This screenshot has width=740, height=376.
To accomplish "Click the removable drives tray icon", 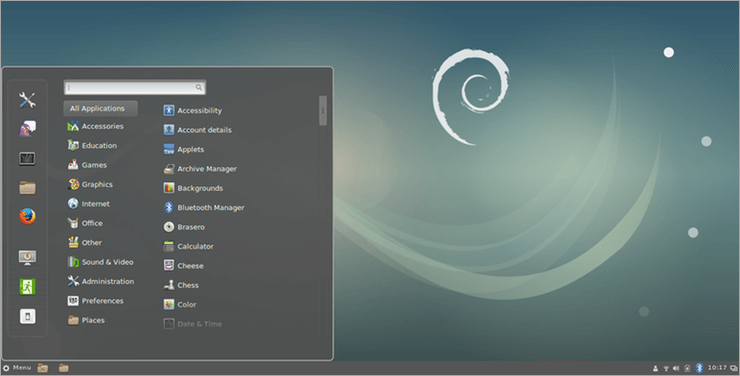I will click(x=687, y=368).
